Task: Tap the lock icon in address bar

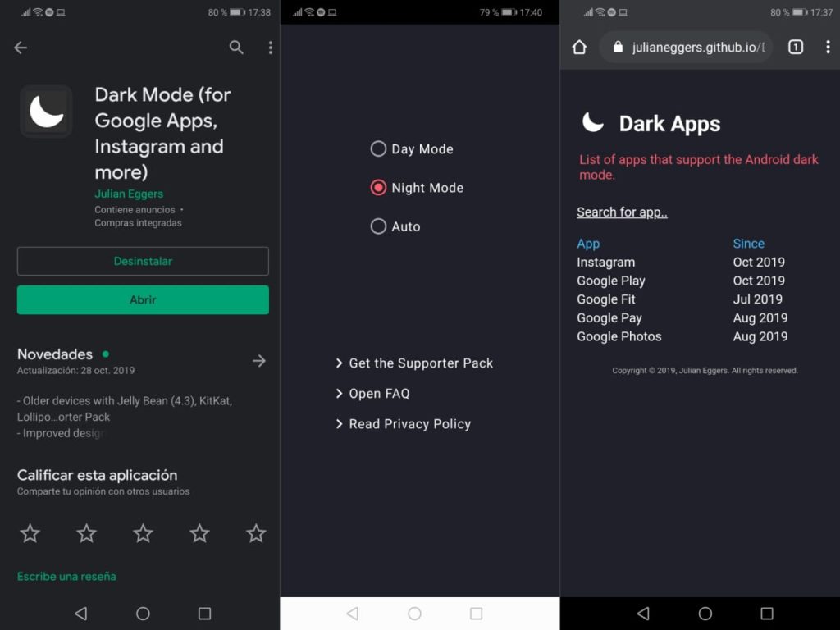Action: pyautogui.click(x=618, y=47)
